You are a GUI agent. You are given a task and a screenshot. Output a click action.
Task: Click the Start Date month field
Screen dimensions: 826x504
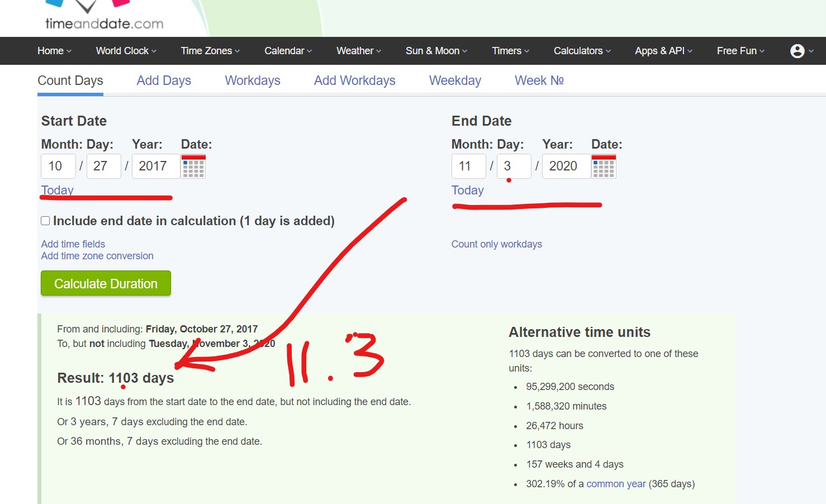pos(58,166)
